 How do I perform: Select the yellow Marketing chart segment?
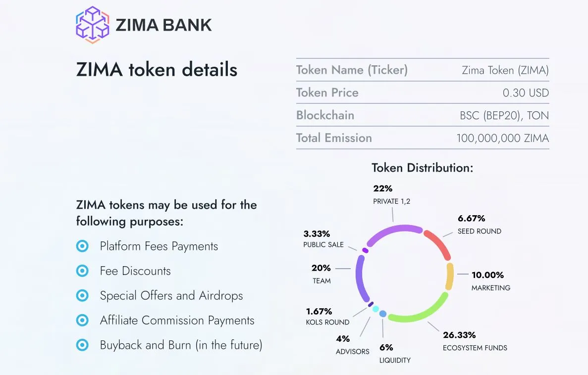tap(450, 276)
